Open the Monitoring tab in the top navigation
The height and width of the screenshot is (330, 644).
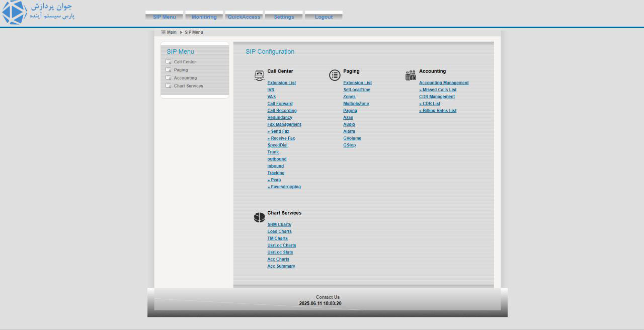click(x=204, y=17)
